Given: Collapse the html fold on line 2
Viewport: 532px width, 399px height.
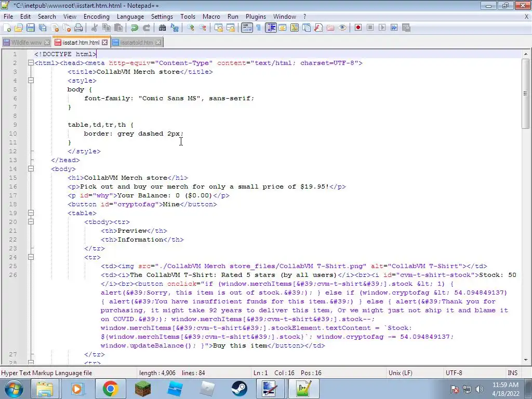Looking at the screenshot, I should coord(31,63).
